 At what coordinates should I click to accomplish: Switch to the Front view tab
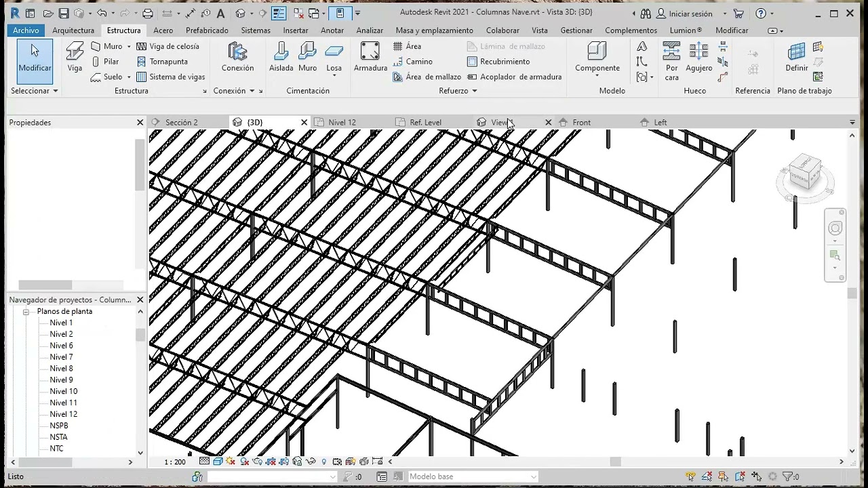pyautogui.click(x=581, y=123)
